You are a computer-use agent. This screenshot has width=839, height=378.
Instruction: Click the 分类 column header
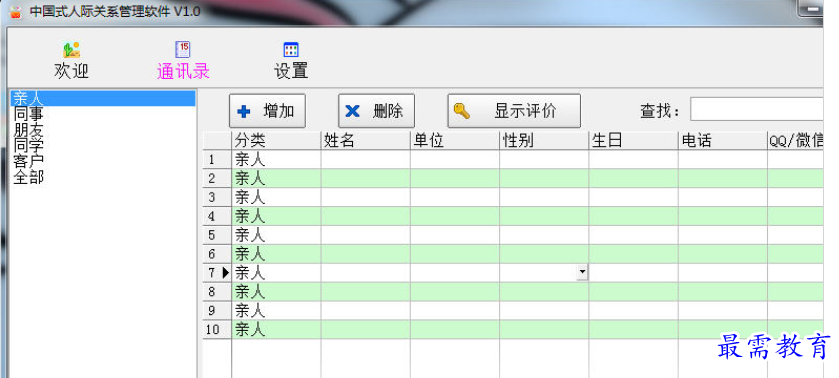point(276,140)
